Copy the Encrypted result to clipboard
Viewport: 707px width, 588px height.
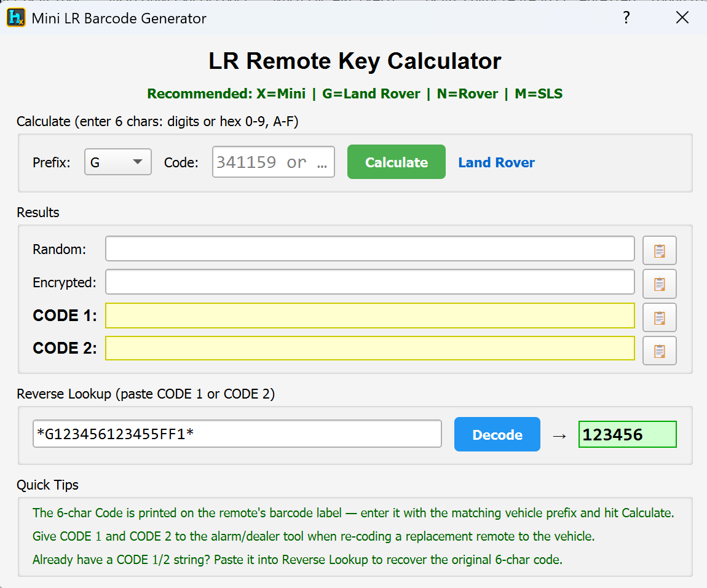(659, 284)
